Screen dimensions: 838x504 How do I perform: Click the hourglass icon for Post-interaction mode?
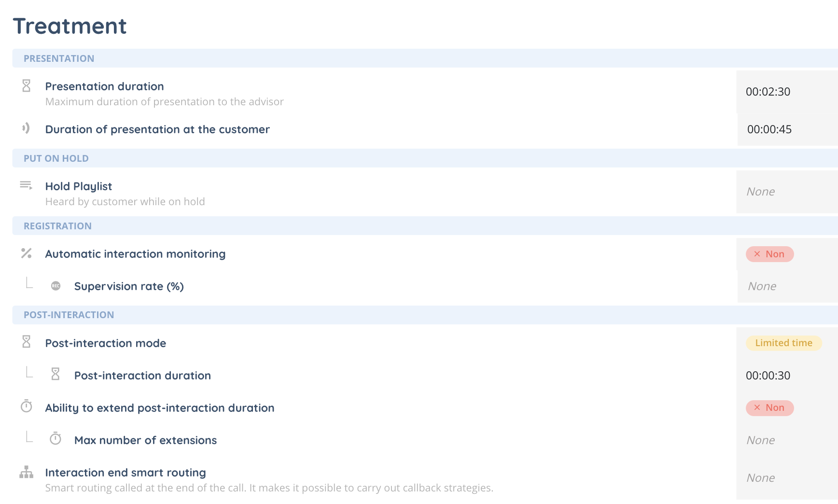(x=27, y=342)
